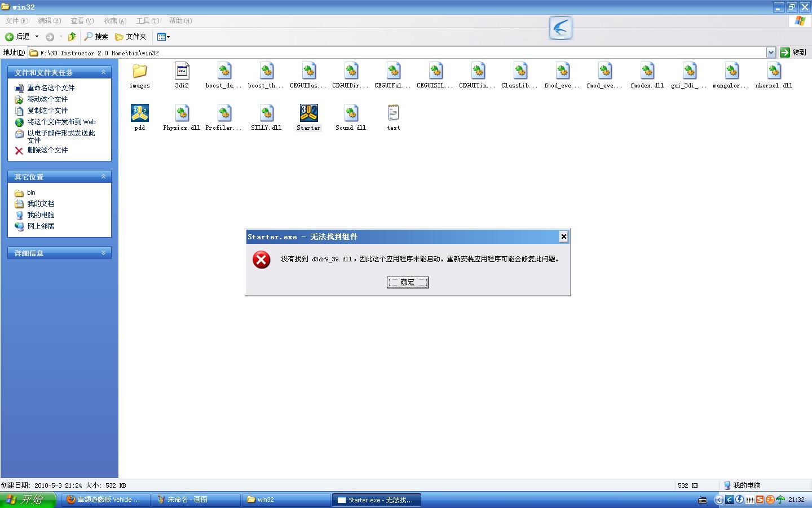
Task: Select the ClassLib DLL file icon
Action: (x=520, y=71)
